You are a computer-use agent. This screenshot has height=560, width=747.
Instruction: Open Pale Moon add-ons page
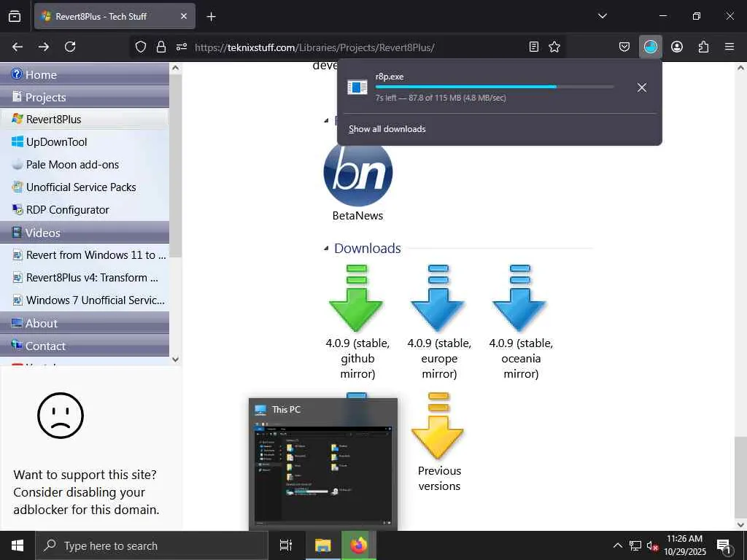(85, 165)
